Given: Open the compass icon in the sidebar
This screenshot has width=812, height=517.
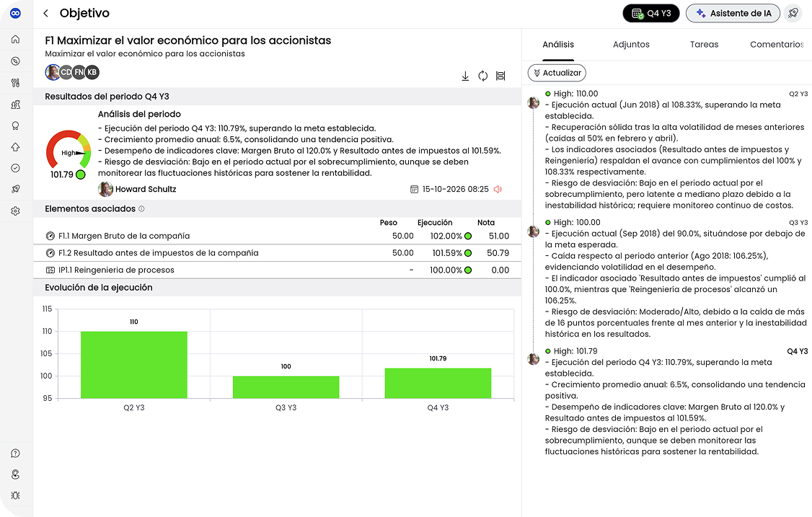Looking at the screenshot, I should point(16,61).
